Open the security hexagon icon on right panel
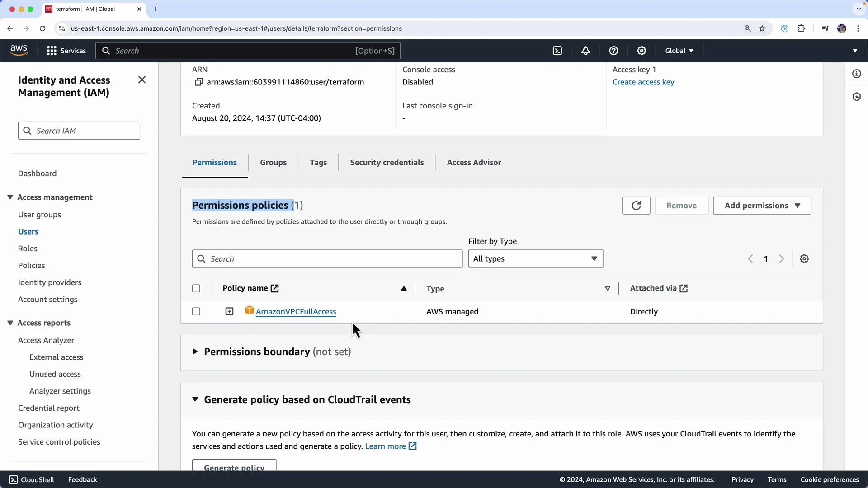Image resolution: width=868 pixels, height=488 pixels. (x=857, y=97)
